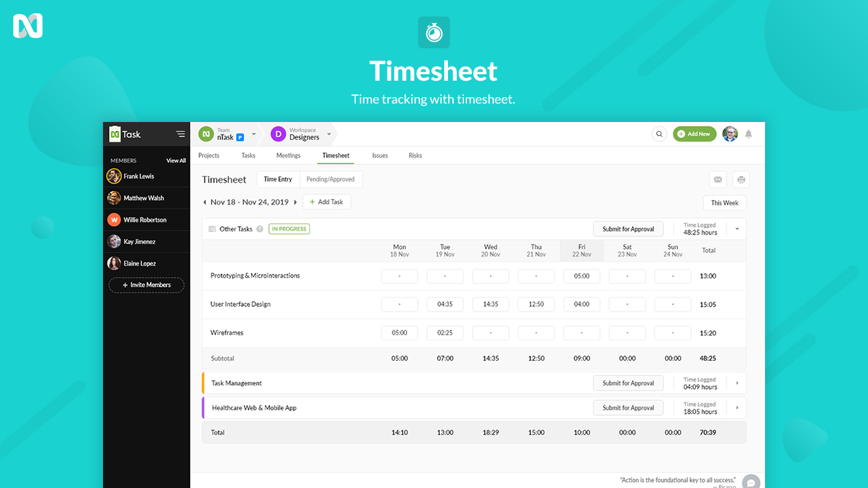Click the This Week button
The image size is (868, 488).
click(x=724, y=203)
